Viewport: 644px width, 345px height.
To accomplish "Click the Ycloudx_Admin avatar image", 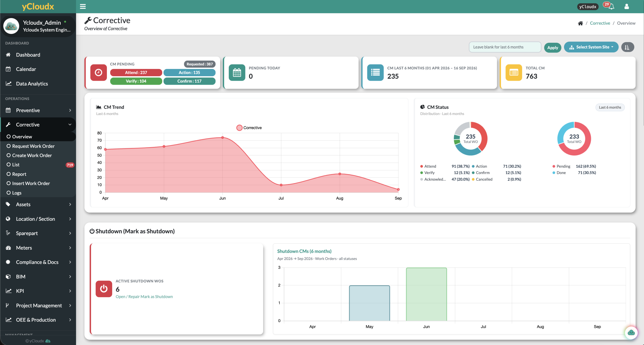I will click(x=11, y=26).
